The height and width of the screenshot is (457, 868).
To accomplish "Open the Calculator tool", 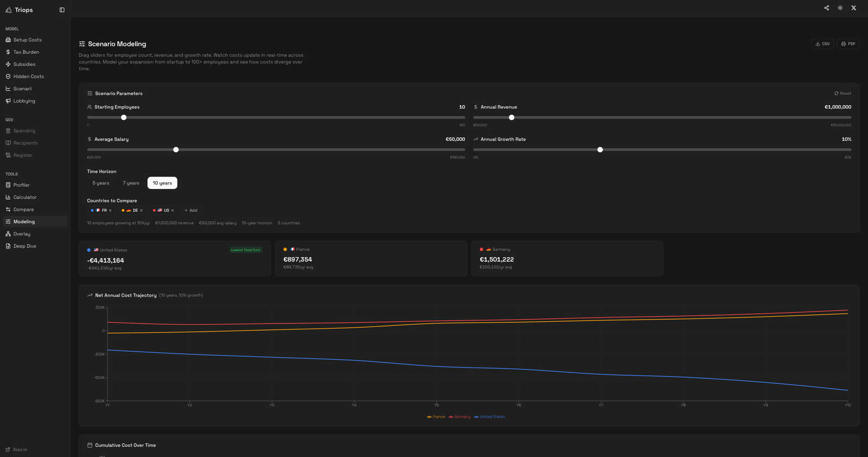I will click(x=25, y=198).
